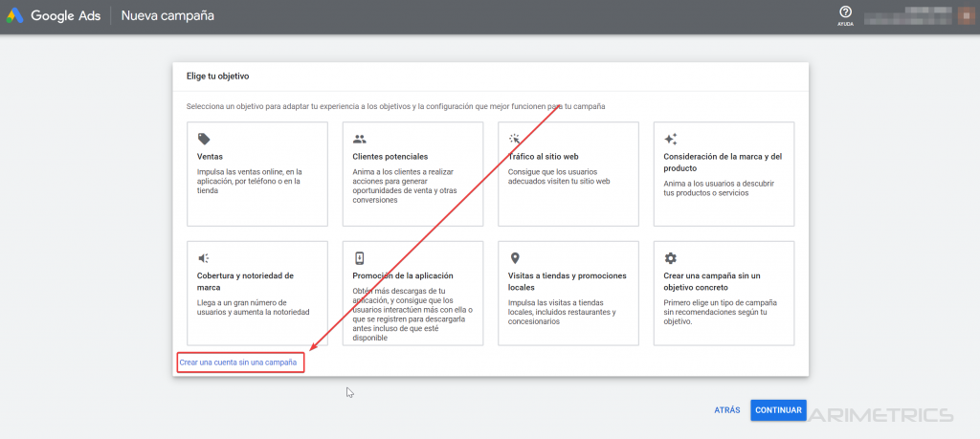Click the Consideración de la marca sparkle icon
Screen dimensions: 980x439
point(670,139)
